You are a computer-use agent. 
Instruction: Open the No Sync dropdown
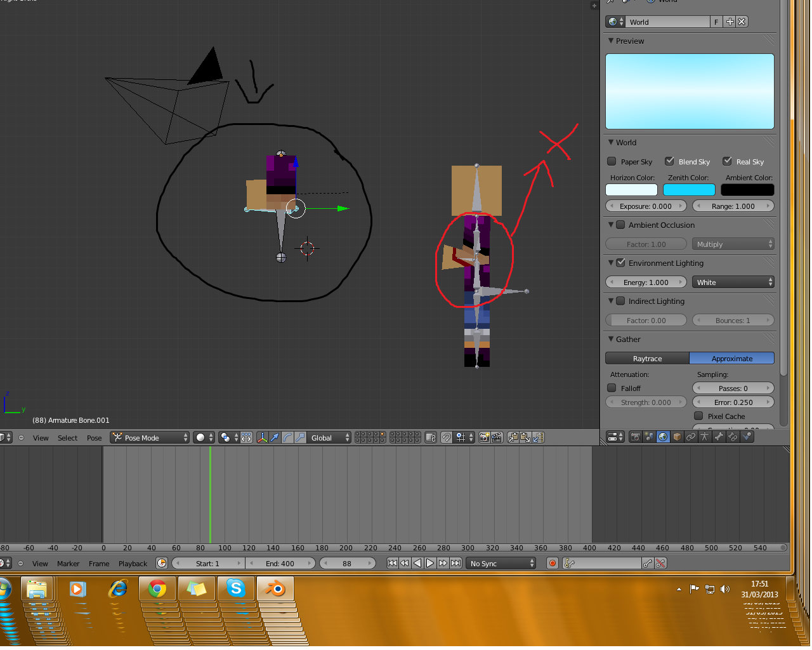point(501,563)
